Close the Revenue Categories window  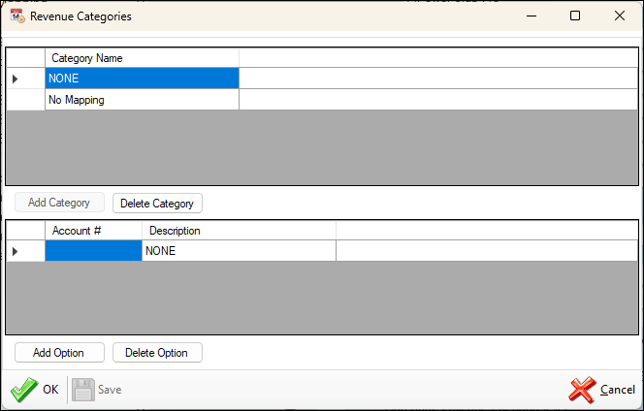[x=619, y=16]
